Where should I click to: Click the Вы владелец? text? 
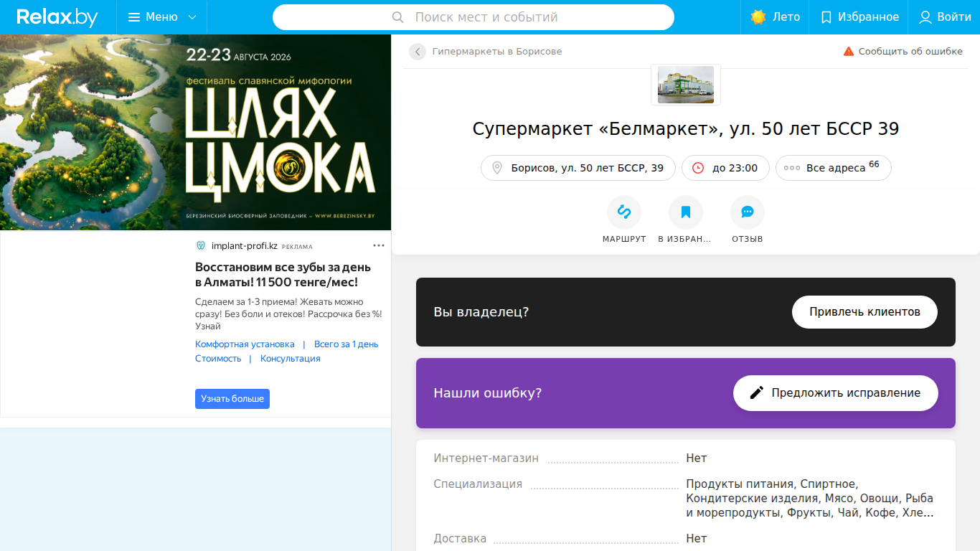coord(481,312)
